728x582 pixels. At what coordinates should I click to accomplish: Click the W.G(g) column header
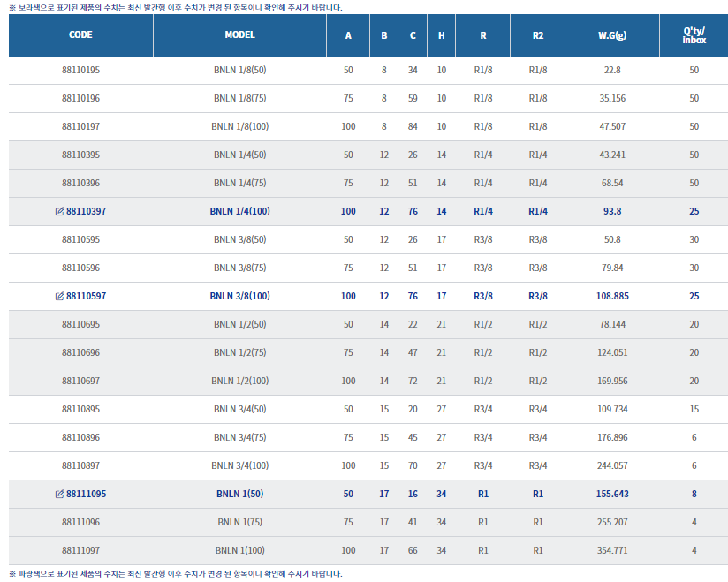click(x=611, y=36)
